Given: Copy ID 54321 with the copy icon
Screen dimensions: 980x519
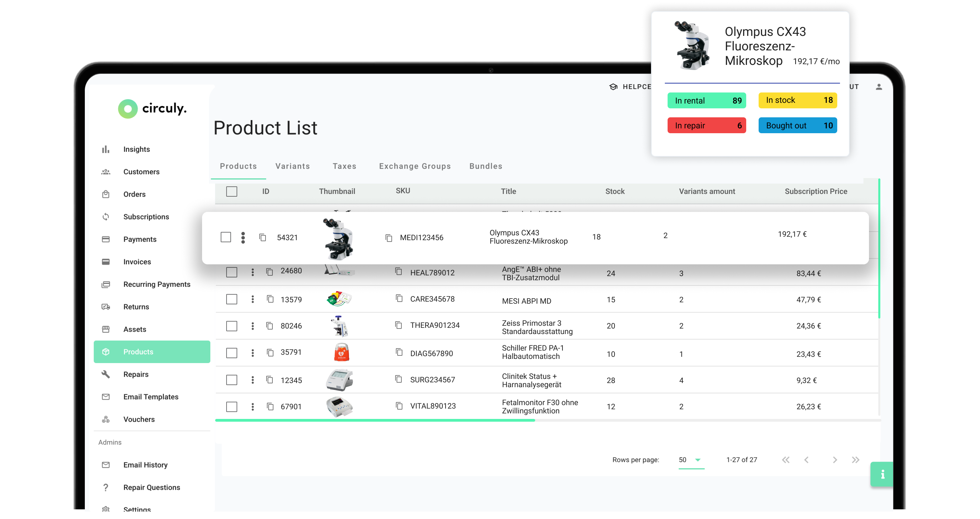Looking at the screenshot, I should 262,237.
